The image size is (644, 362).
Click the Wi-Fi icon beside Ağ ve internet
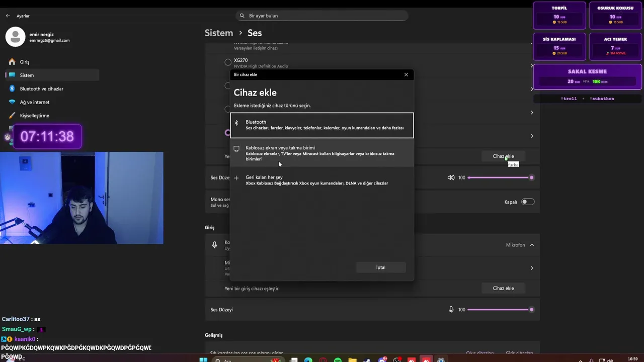click(x=12, y=102)
